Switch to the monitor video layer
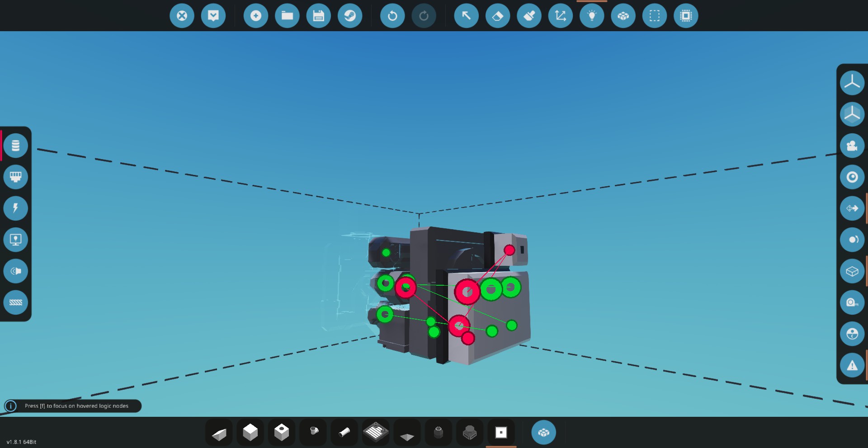 pos(16,240)
